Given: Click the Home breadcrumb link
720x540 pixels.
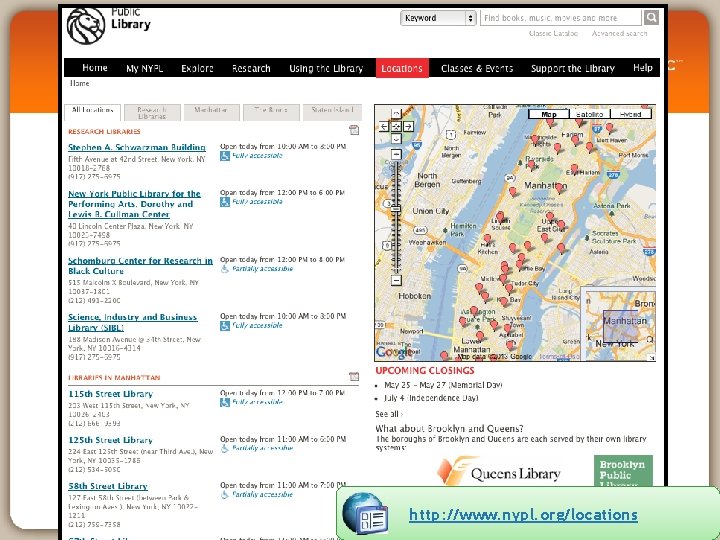Looking at the screenshot, I should [79, 83].
